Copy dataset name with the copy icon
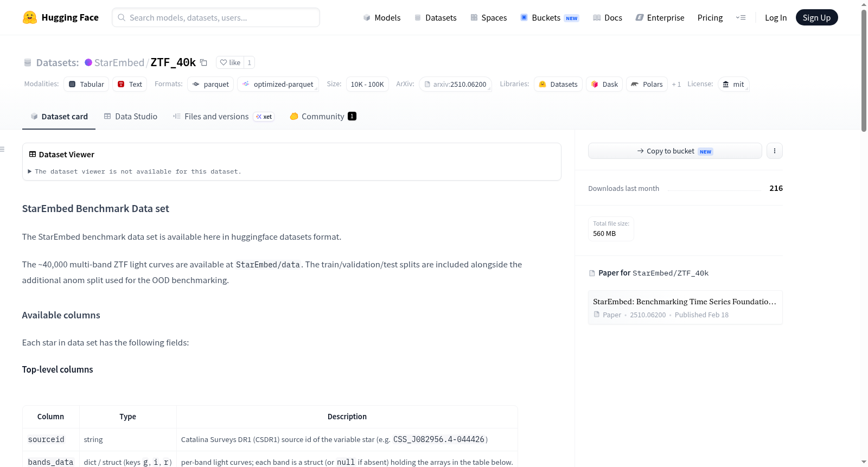Viewport: 868px width, 467px height. 203,62
